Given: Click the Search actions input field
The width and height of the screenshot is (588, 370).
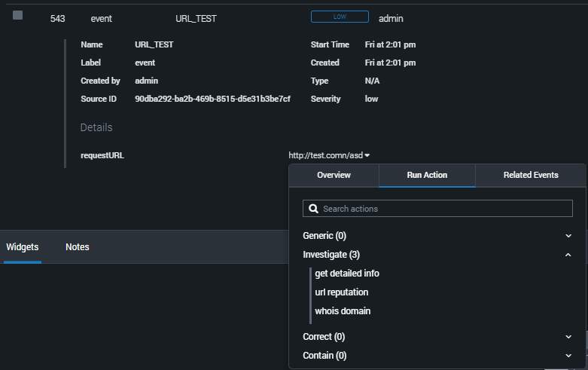Looking at the screenshot, I should pos(444,209).
